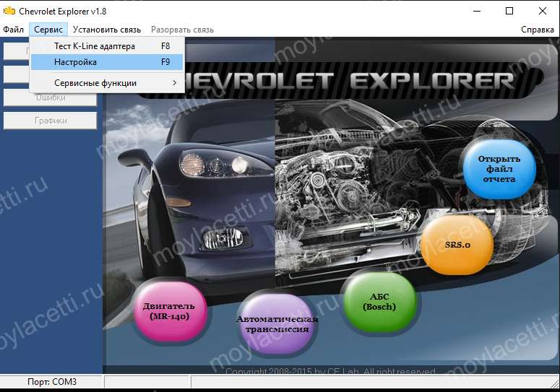
Task: Minimize the Chevrolet Explorer window
Action: pos(477,11)
